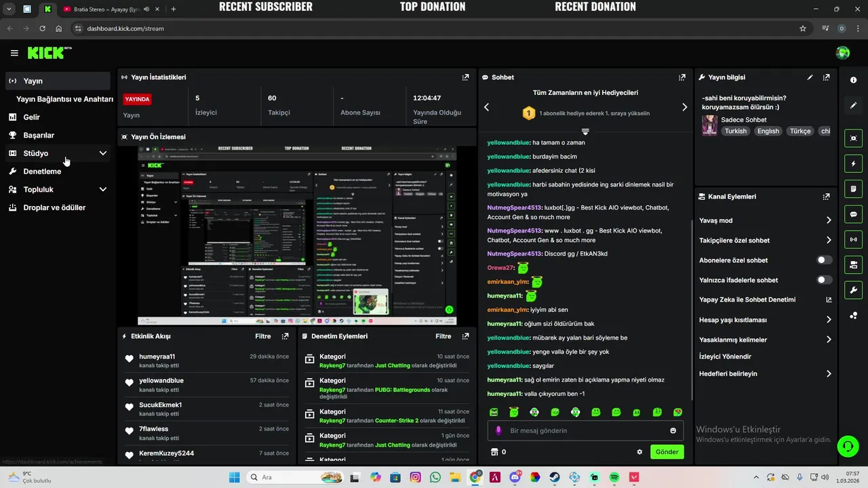Image resolution: width=868 pixels, height=488 pixels.
Task: Toggle the chat bubble icon in sidebar
Action: click(853, 213)
